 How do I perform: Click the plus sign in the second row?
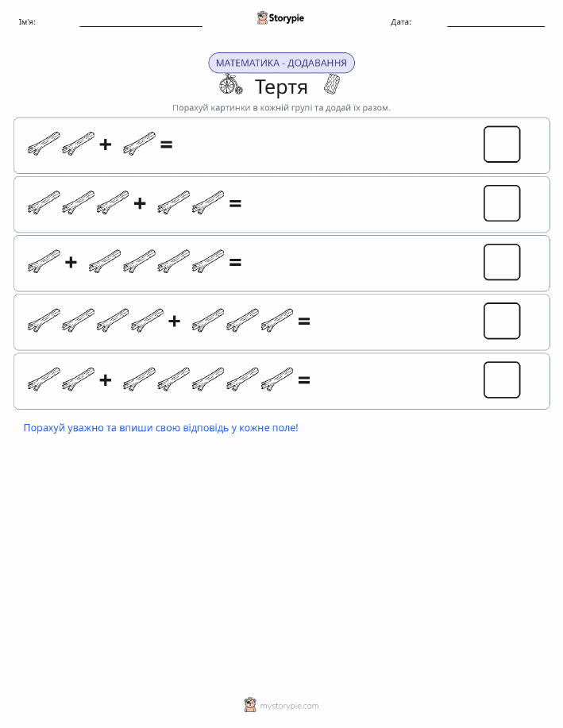coord(139,203)
